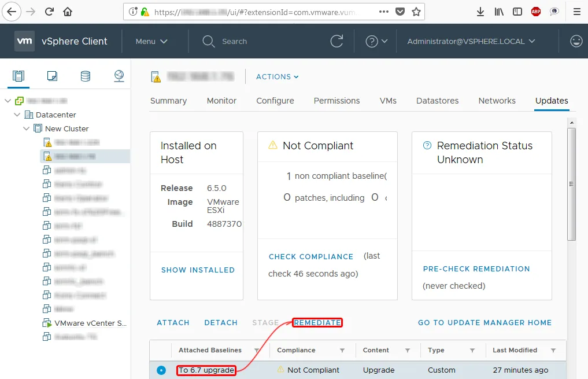
Task: Filter the Last Modified column
Action: (x=553, y=350)
